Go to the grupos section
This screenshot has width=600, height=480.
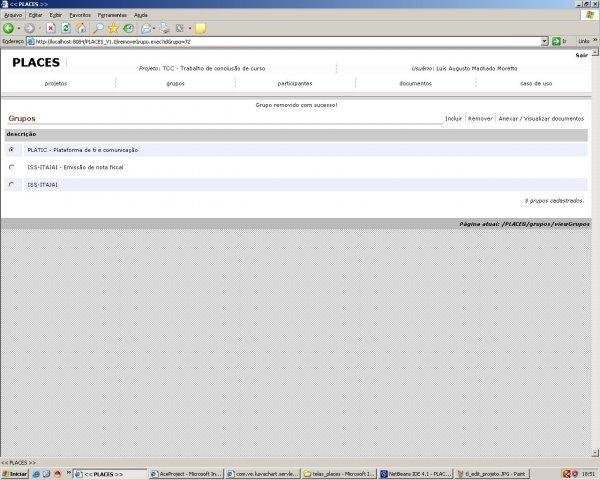[176, 83]
